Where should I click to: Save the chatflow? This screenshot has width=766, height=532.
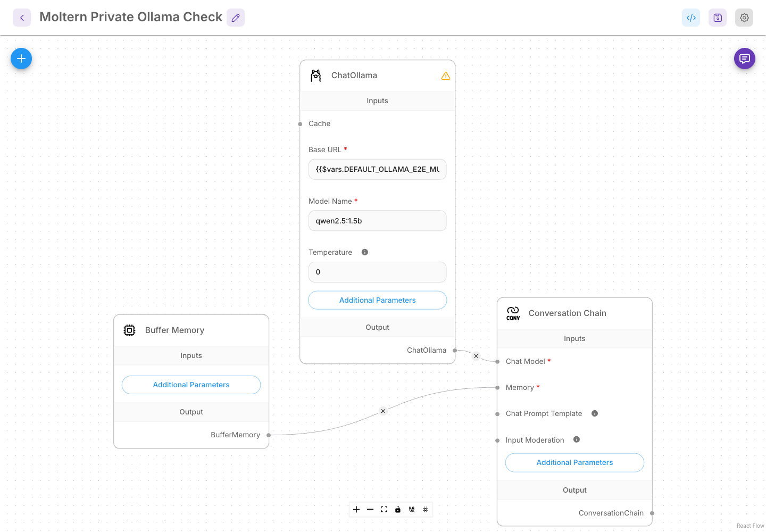click(718, 18)
